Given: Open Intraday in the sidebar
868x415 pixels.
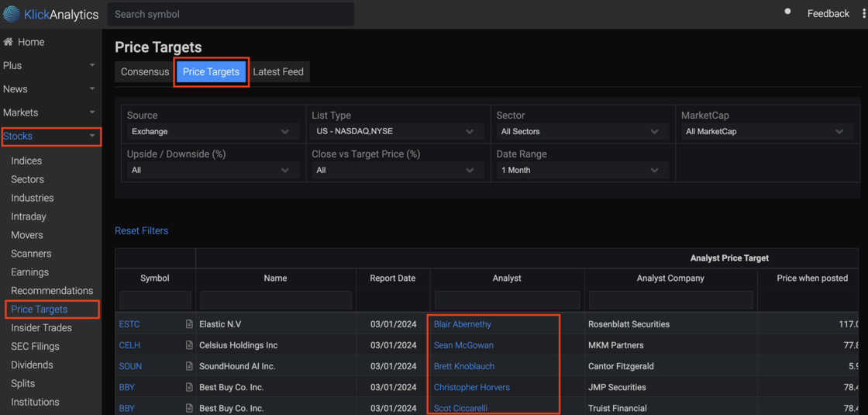Looking at the screenshot, I should point(29,216).
